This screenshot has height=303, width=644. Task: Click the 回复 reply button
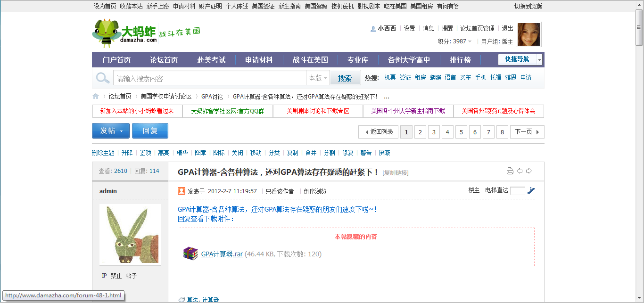click(x=150, y=131)
